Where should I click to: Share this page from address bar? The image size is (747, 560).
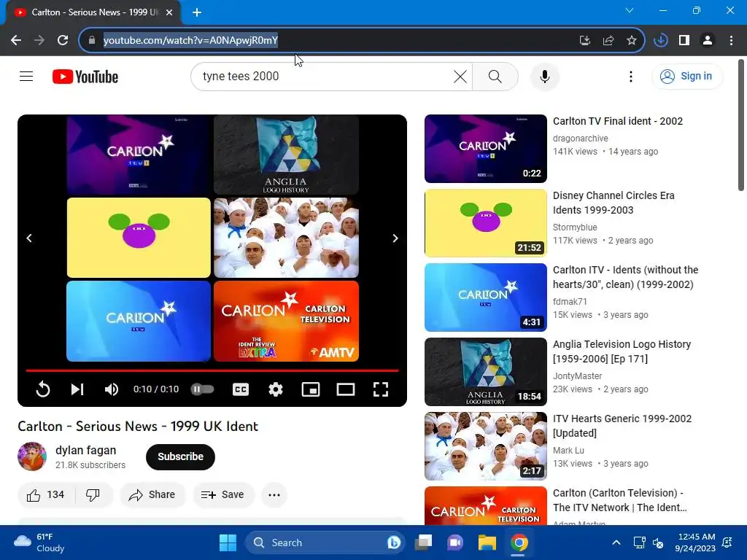pyautogui.click(x=608, y=41)
